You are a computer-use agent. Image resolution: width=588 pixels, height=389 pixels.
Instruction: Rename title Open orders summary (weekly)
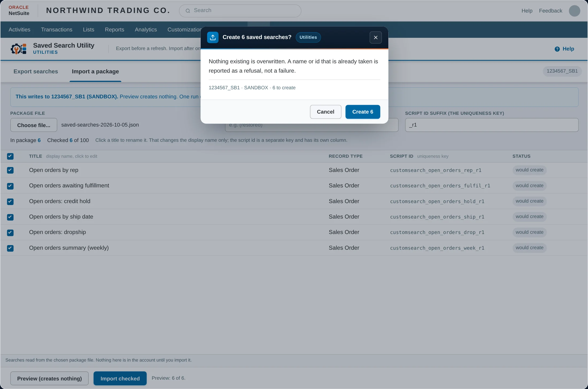[x=69, y=248]
